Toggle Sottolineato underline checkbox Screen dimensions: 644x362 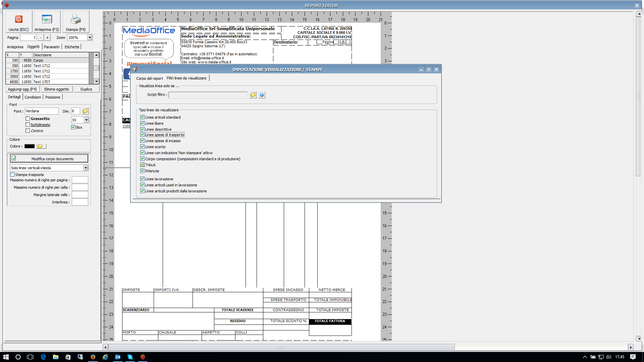pyautogui.click(x=28, y=125)
